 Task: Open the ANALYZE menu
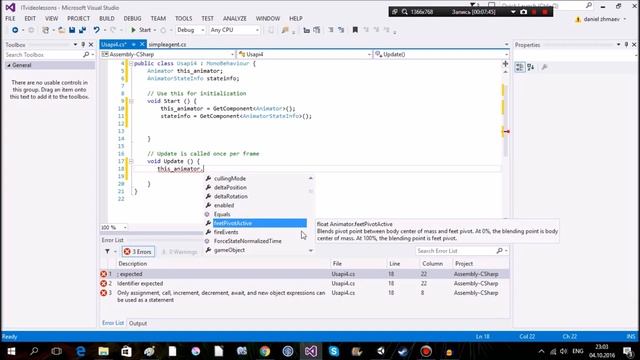(235, 18)
